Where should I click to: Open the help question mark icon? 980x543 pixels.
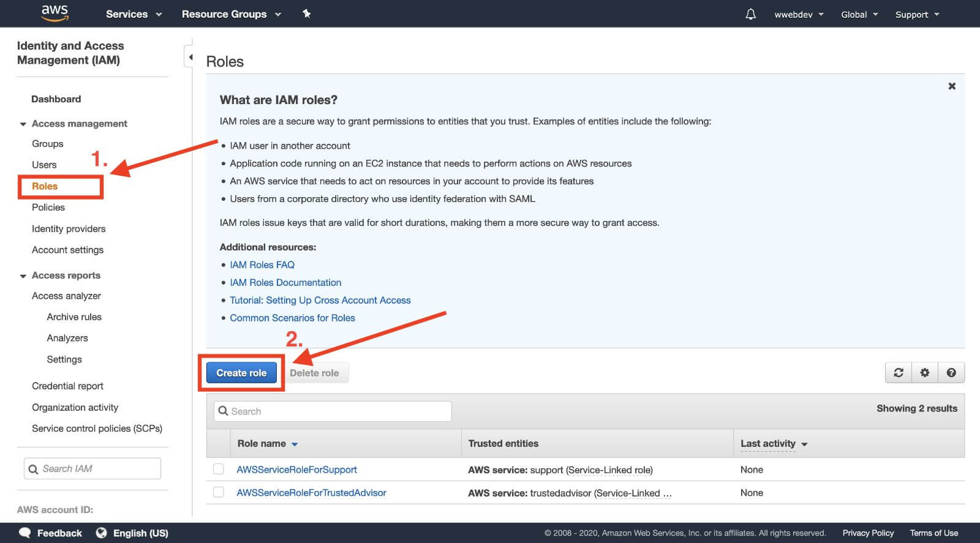point(951,372)
